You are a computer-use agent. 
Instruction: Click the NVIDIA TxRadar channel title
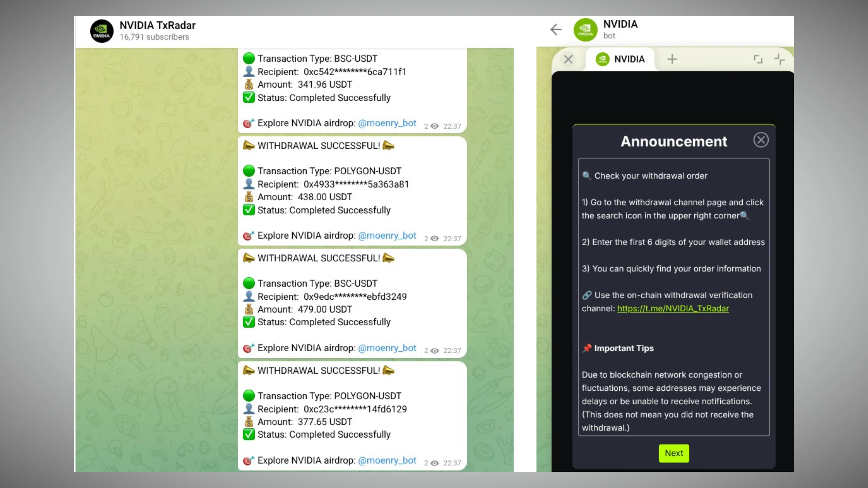click(x=157, y=25)
